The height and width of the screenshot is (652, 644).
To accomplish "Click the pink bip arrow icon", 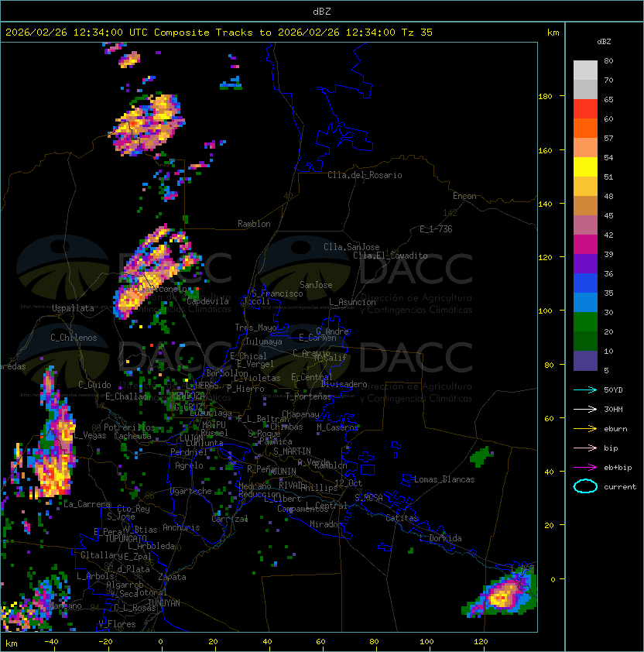I will (x=585, y=448).
